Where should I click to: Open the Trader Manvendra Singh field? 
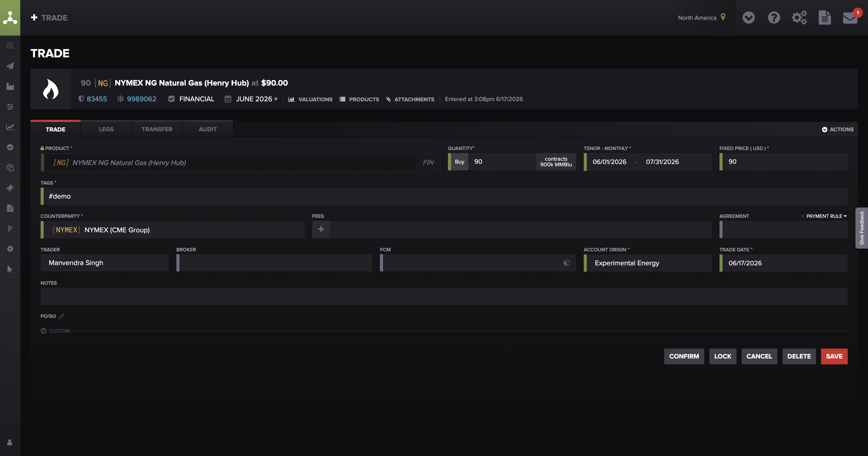tap(105, 263)
